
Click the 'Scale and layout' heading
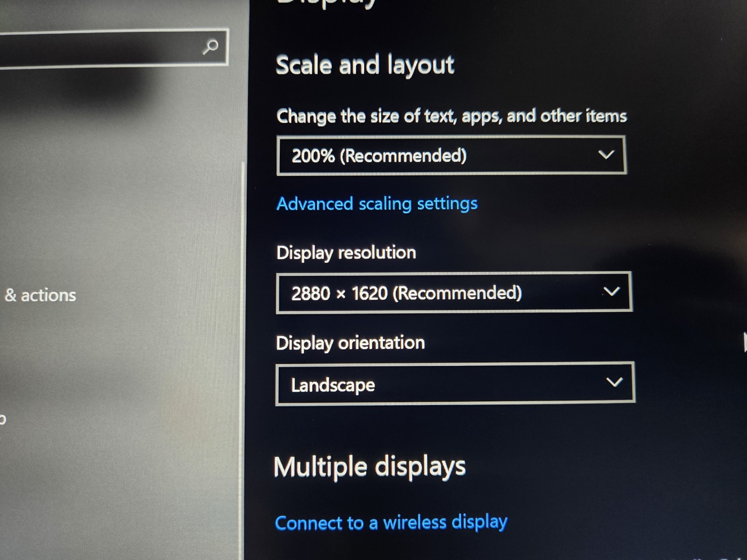click(x=365, y=65)
